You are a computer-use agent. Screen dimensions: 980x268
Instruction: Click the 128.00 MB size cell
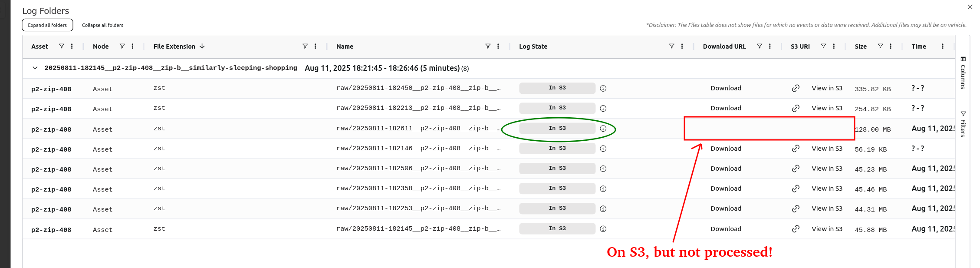tap(873, 129)
